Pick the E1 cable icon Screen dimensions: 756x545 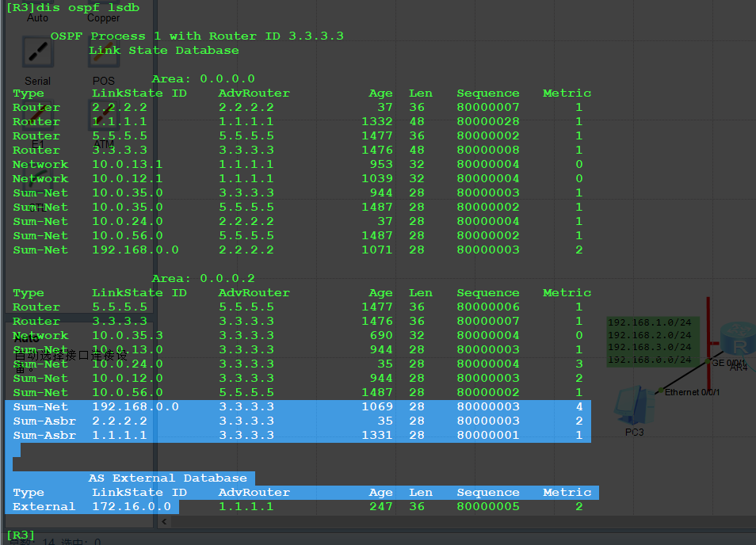[x=37, y=116]
